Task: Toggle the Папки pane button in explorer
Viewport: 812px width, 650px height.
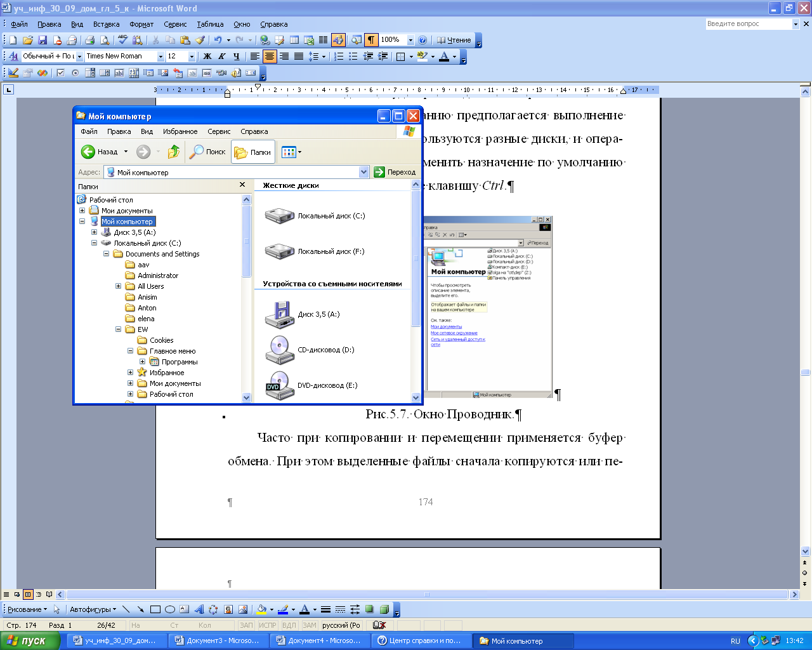Action: (x=253, y=152)
